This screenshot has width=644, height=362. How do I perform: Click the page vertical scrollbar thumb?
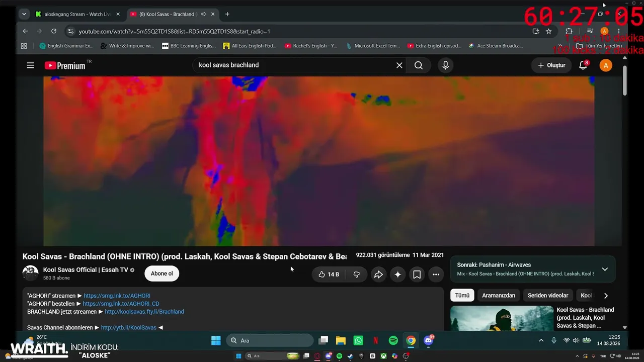coord(625,79)
